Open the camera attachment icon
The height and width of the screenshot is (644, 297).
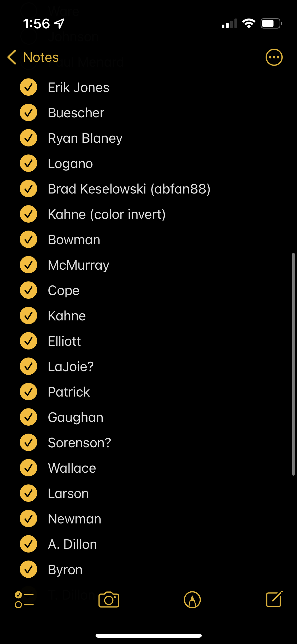coord(109,600)
